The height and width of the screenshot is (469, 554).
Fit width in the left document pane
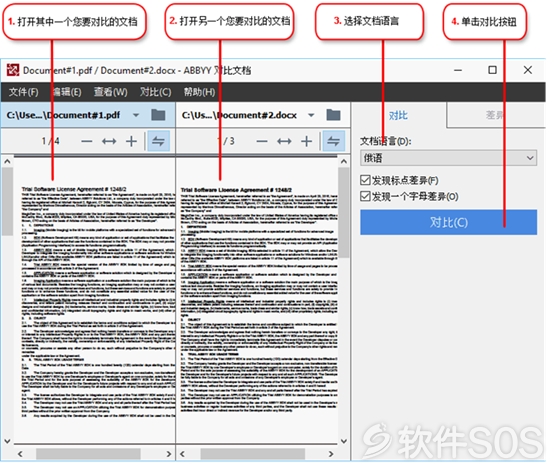coord(109,141)
